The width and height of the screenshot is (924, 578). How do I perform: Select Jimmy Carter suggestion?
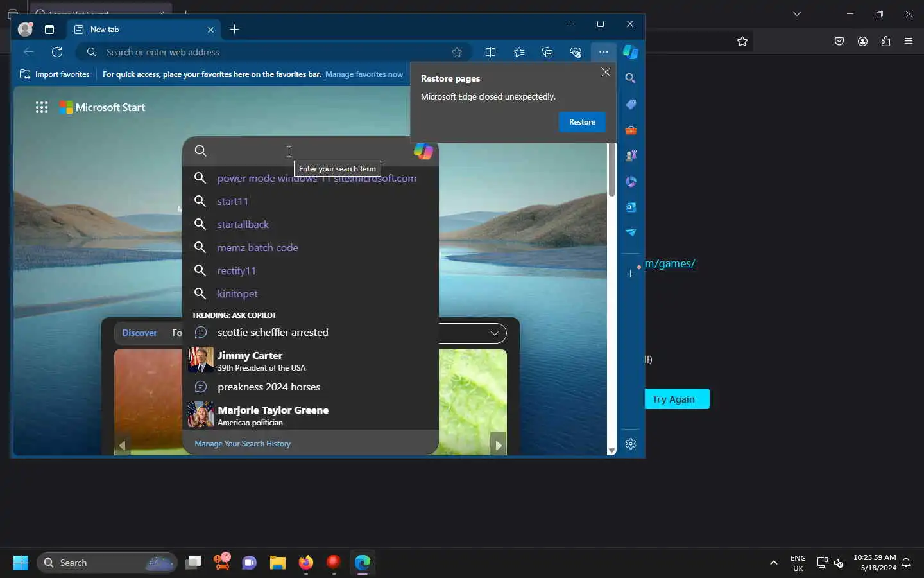click(x=311, y=360)
